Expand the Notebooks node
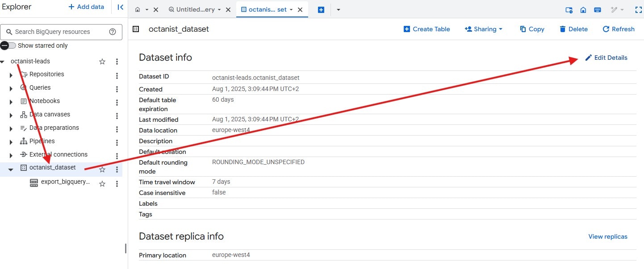The image size is (644, 269). (x=11, y=102)
